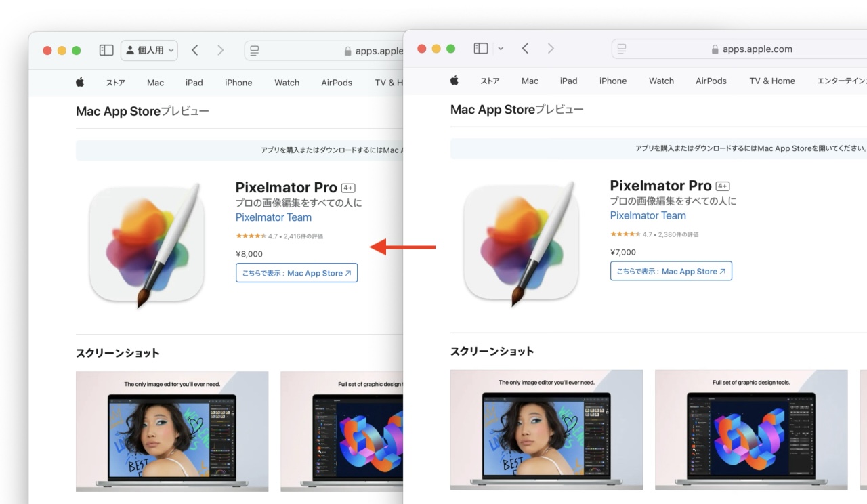Open Pixelmator Team link in left window
The width and height of the screenshot is (867, 504).
274,217
